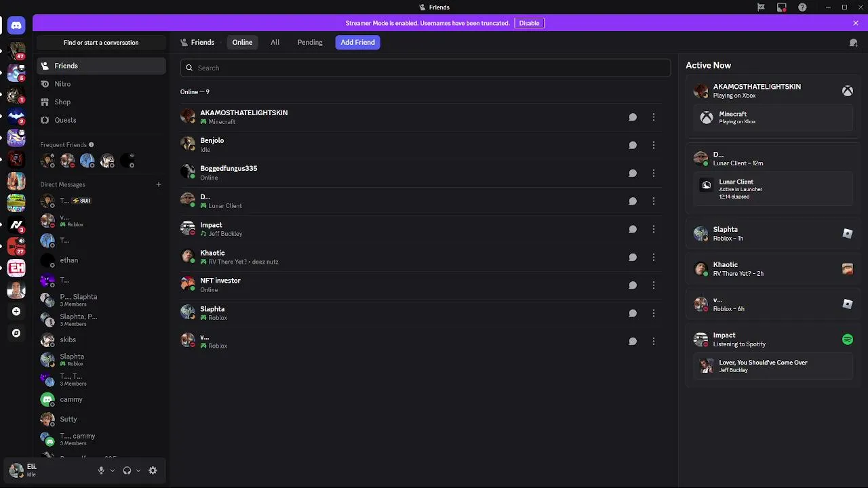Toggle microphone mute

coord(101,470)
